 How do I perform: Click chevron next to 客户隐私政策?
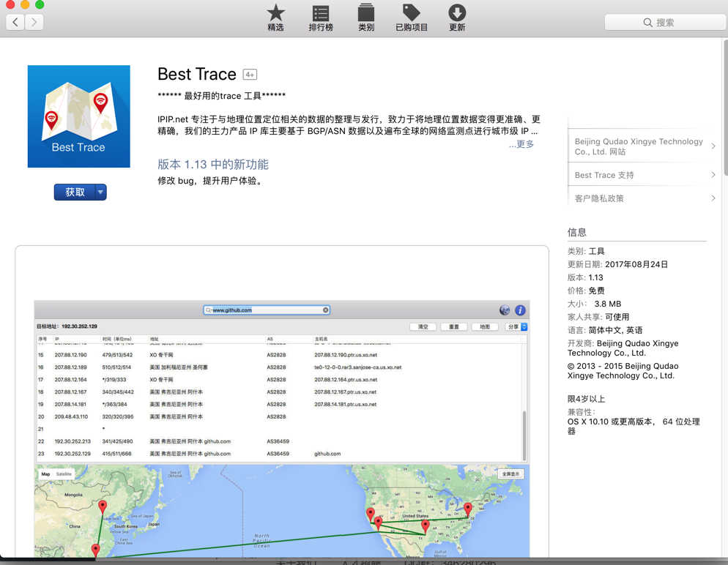tap(713, 198)
